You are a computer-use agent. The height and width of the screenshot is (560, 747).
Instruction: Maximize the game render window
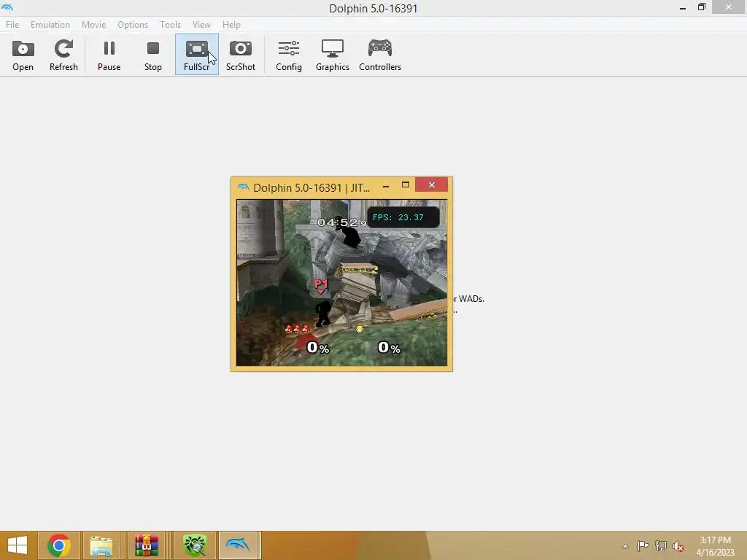406,184
